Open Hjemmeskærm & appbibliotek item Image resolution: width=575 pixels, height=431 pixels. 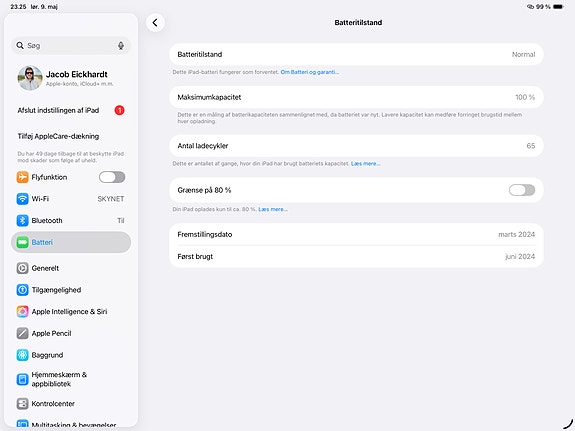(x=71, y=379)
